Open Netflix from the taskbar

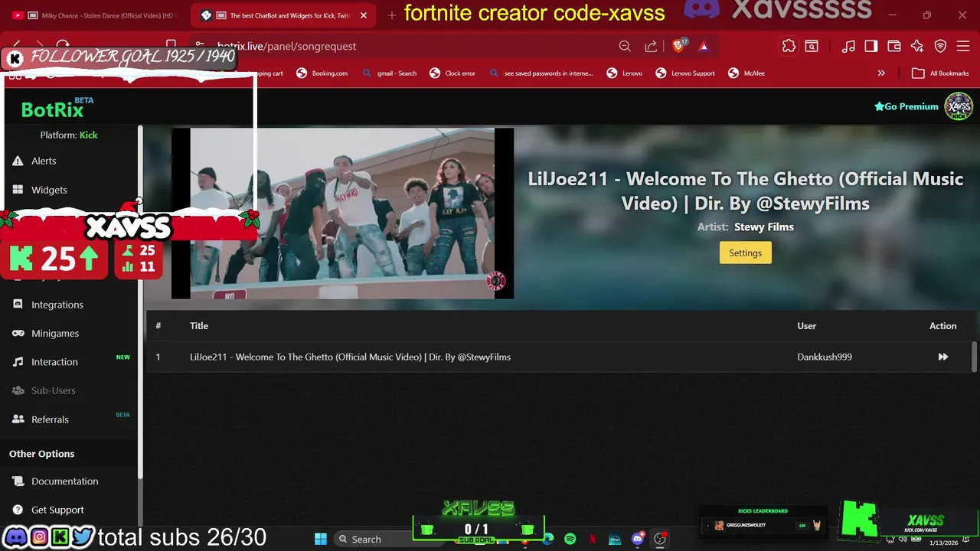(593, 539)
